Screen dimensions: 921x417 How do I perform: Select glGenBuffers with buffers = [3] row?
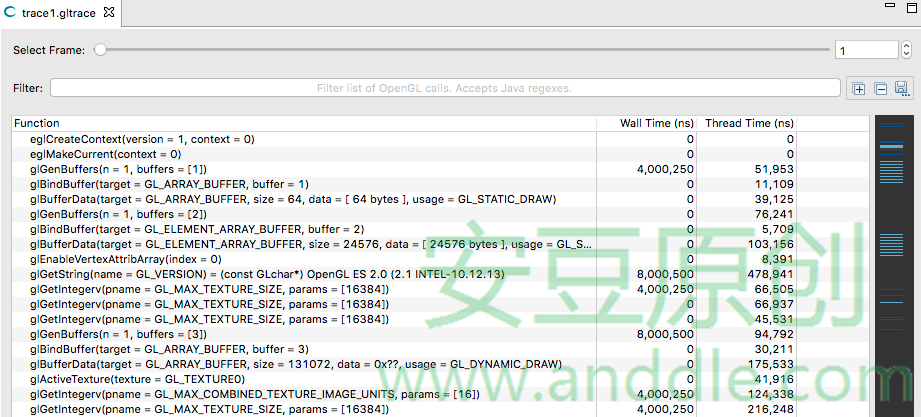click(440, 334)
